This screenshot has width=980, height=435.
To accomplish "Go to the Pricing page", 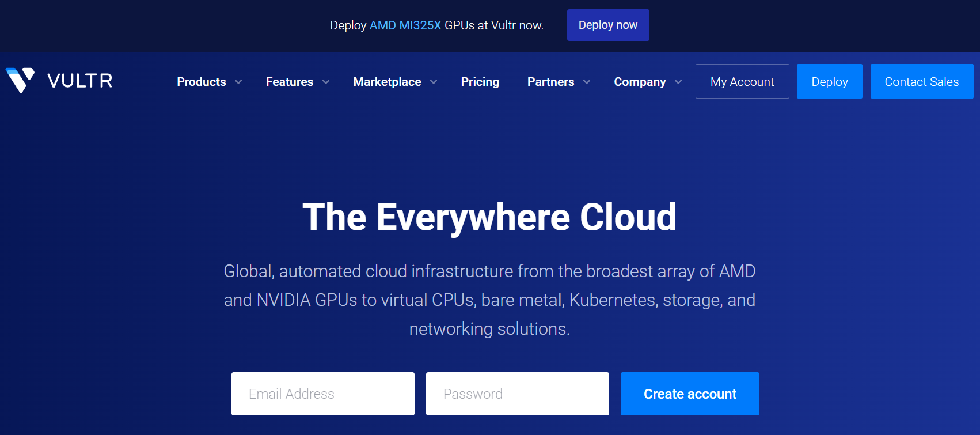I will 480,82.
